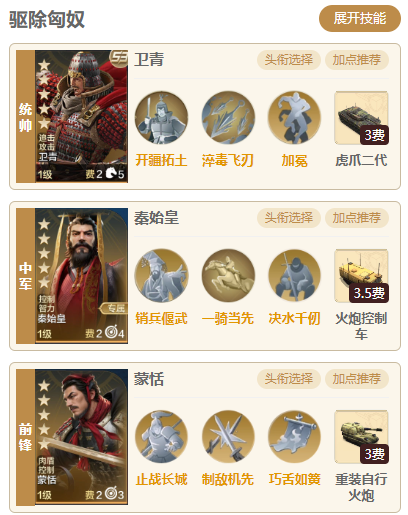Screen dimensions: 408x515
Task: Open the 巧舌如簧 flag skill icon
Action: point(294,437)
